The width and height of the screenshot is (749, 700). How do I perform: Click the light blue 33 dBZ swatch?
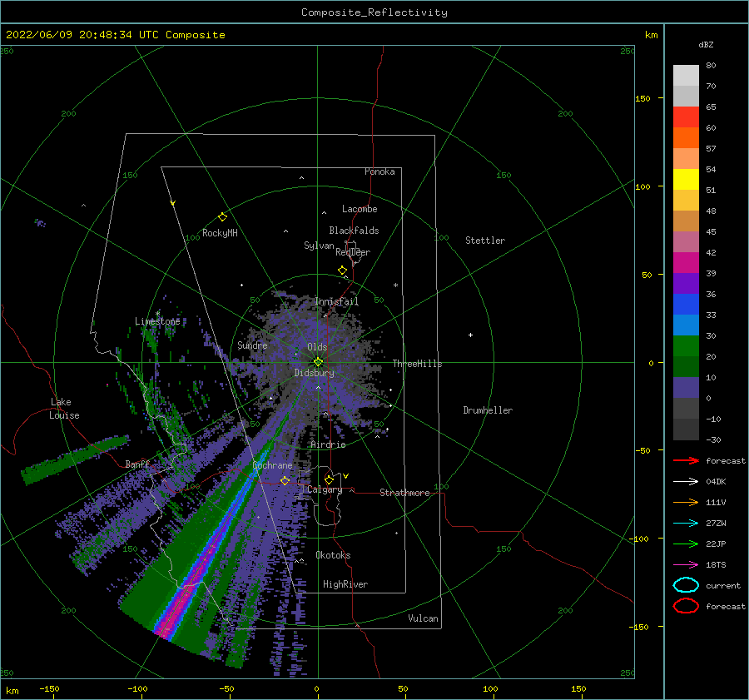coord(686,325)
